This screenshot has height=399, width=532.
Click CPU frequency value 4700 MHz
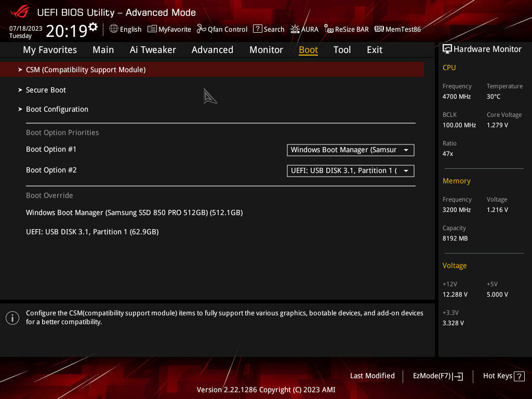[x=457, y=96]
